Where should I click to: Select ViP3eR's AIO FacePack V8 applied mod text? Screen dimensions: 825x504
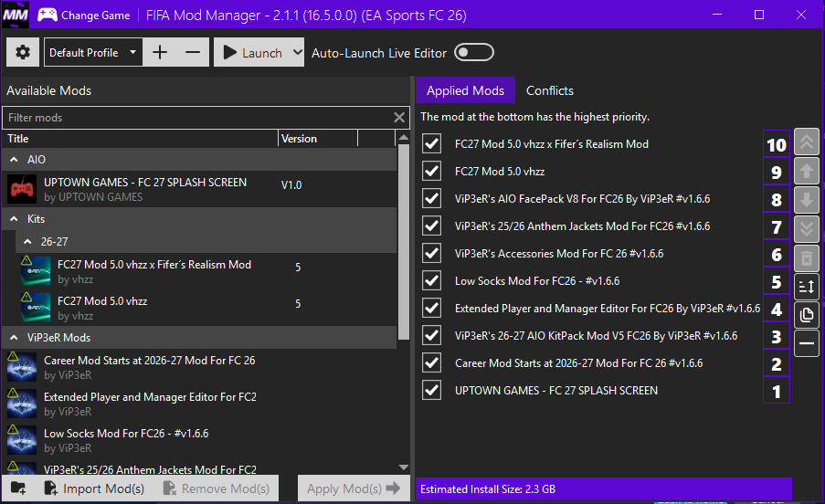click(583, 199)
